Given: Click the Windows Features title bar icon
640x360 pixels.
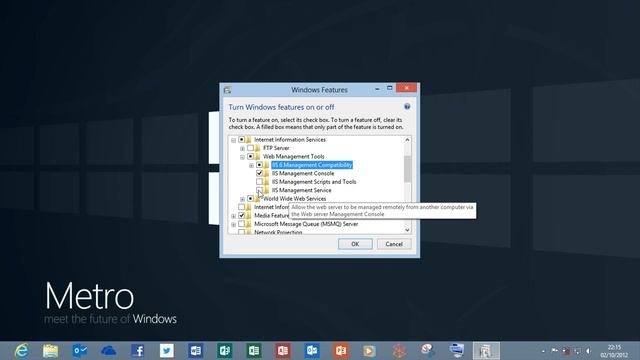Looking at the screenshot, I should click(227, 90).
